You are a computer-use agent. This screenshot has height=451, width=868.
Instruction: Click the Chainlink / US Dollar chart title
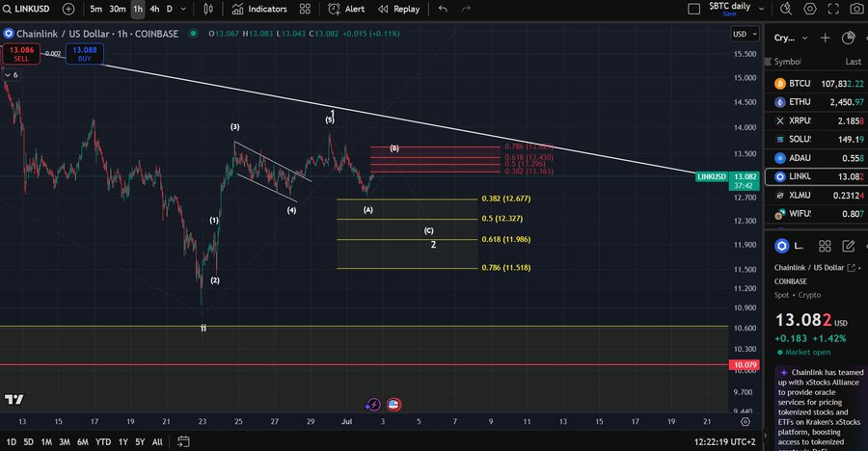pyautogui.click(x=97, y=34)
